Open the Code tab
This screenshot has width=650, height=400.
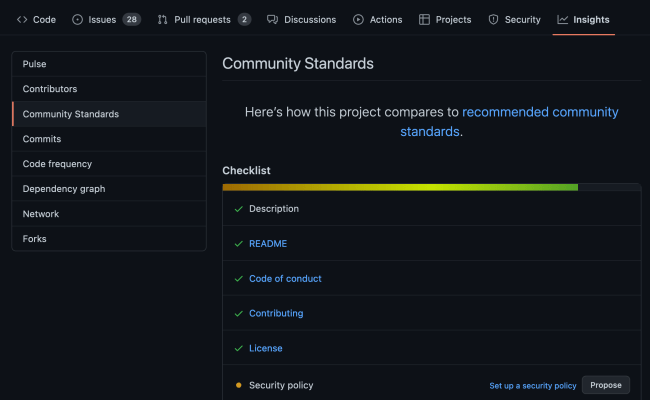click(x=36, y=19)
